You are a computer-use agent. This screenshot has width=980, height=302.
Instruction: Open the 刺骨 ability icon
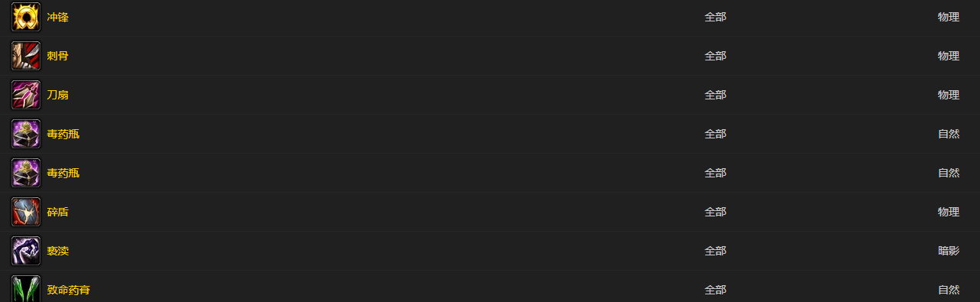pyautogui.click(x=26, y=56)
